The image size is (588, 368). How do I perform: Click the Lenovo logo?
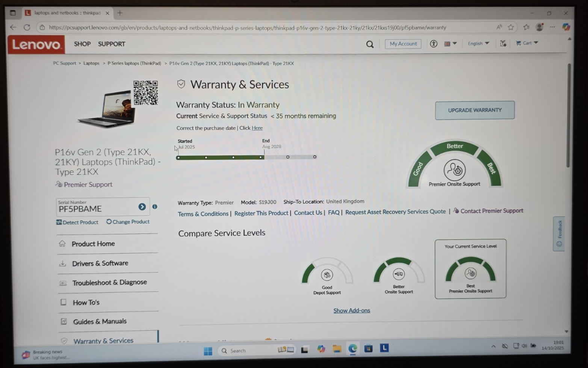coord(36,44)
